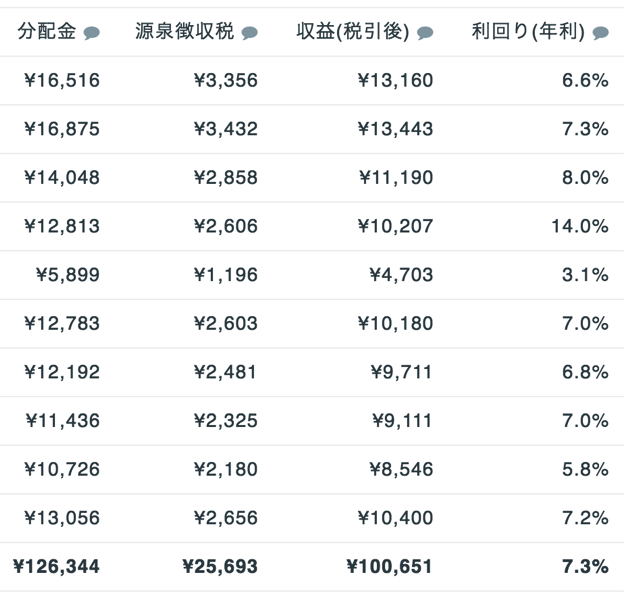
Task: Click the ¥100,651 total after-tax profit
Action: coord(390,567)
